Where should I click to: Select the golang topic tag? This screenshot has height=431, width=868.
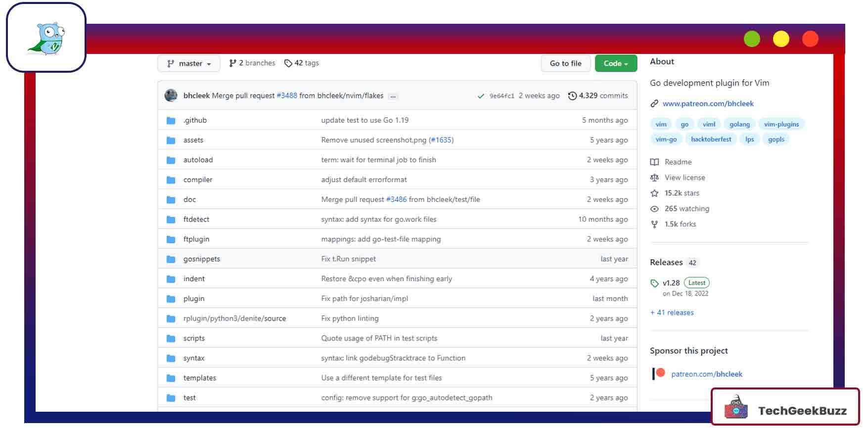(739, 124)
